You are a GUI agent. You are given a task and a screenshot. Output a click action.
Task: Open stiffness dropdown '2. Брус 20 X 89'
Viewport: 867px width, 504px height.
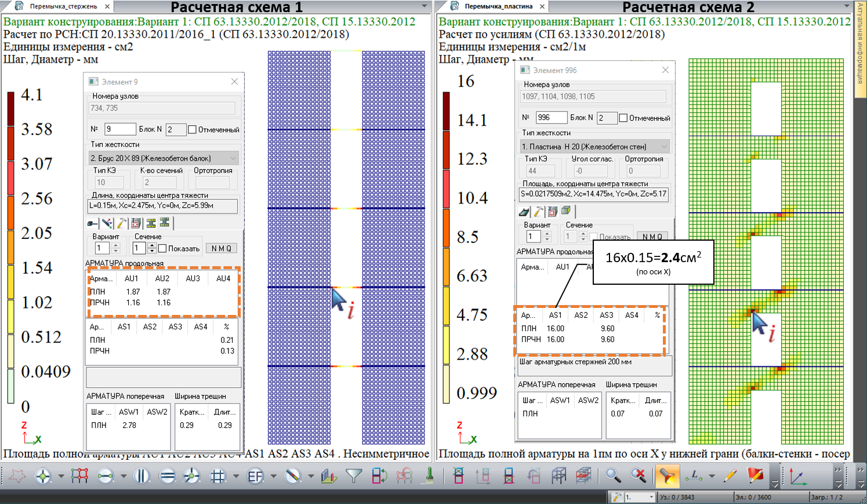click(x=233, y=158)
